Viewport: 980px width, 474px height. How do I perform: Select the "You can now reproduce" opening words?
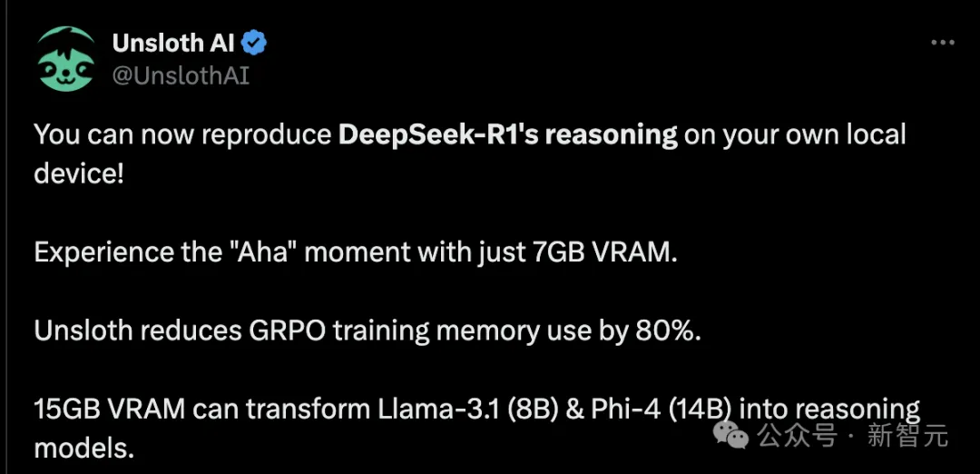pyautogui.click(x=182, y=135)
